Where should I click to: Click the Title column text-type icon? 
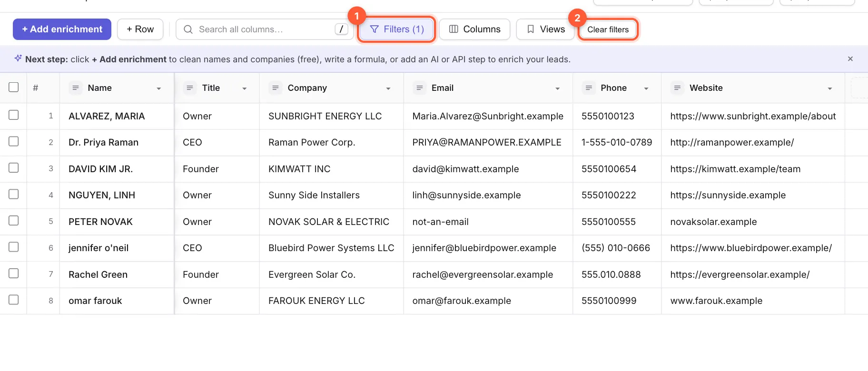(x=189, y=88)
